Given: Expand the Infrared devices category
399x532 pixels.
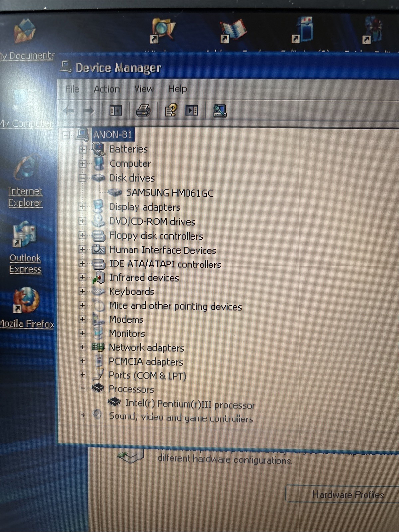Looking at the screenshot, I should (82, 277).
